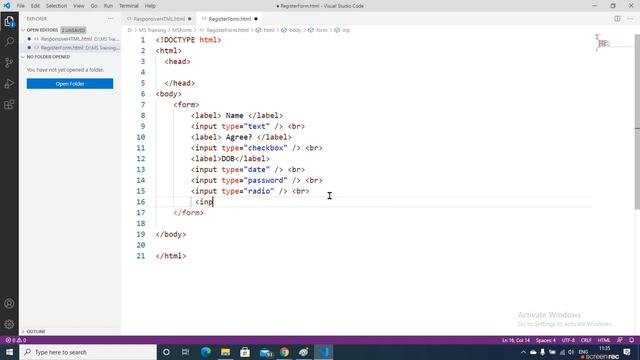Open the MSForm breadcrumb folder

182,30
